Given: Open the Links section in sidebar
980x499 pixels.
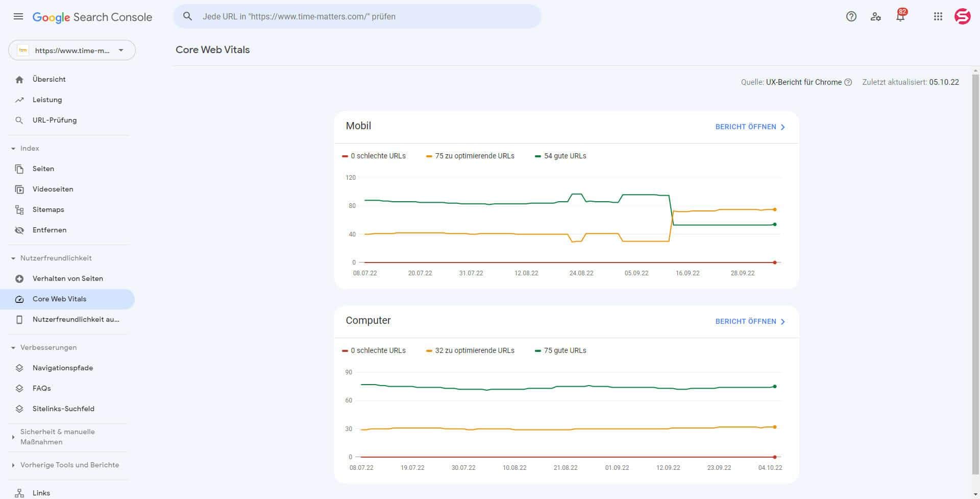Looking at the screenshot, I should click(x=41, y=492).
